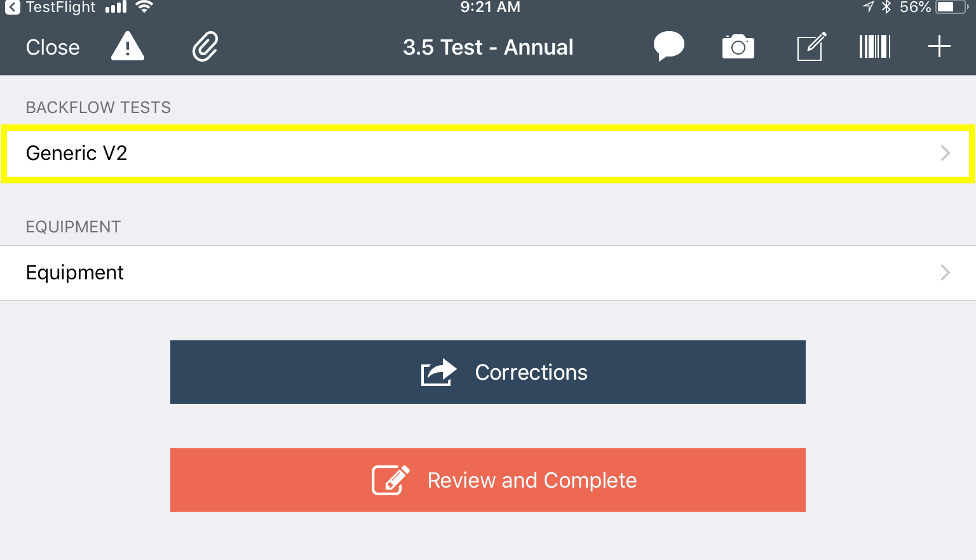Screen dimensions: 976x560
Task: Click the BACKFLOW TESTS section header
Action: point(98,107)
